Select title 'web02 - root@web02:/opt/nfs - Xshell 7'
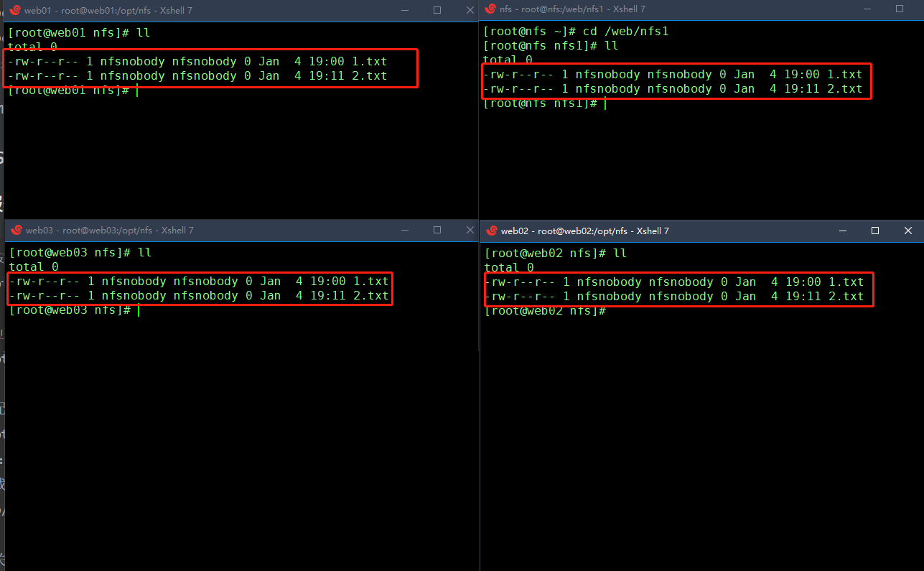Viewport: 924px width, 571px height. (584, 231)
